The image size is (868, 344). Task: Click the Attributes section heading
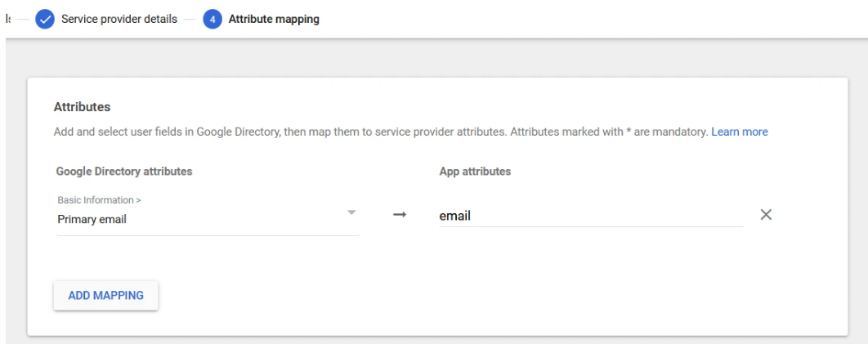click(x=82, y=107)
